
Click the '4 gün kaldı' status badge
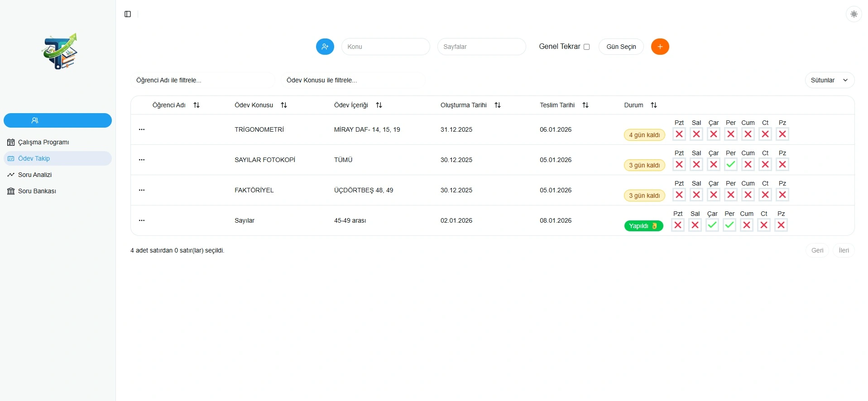pyautogui.click(x=644, y=135)
